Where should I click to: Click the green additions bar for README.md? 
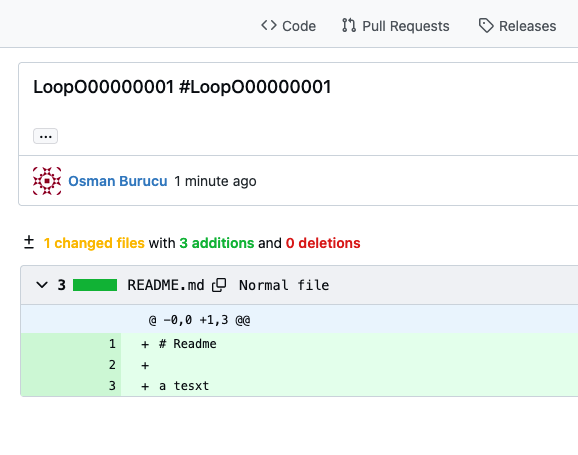click(95, 285)
